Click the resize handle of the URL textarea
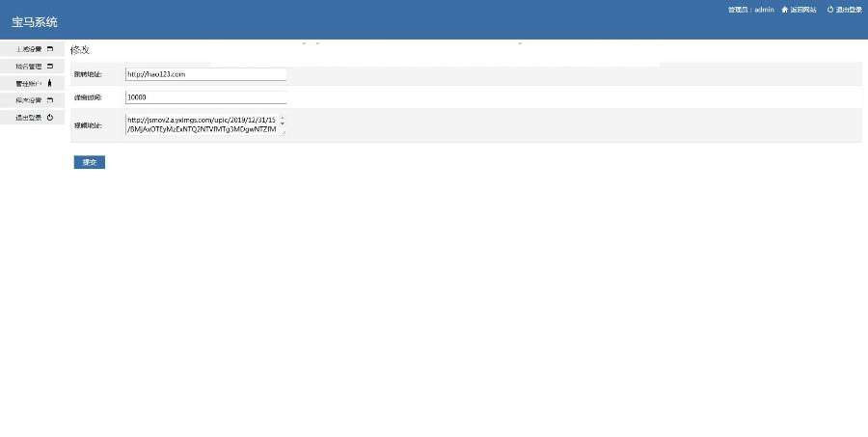 coord(283,133)
